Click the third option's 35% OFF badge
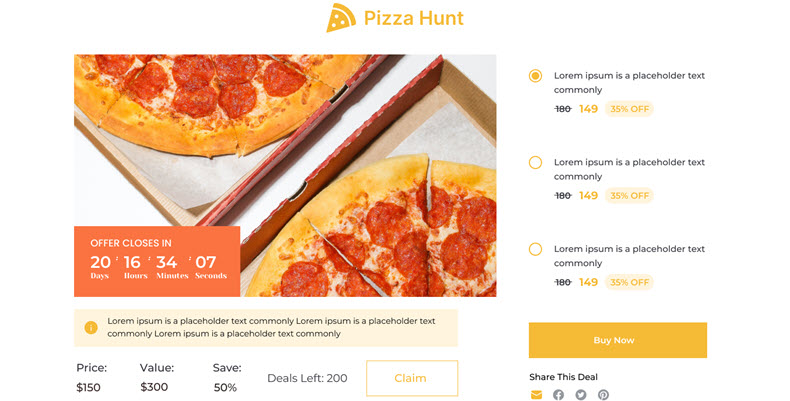This screenshot has width=790, height=401. (629, 282)
